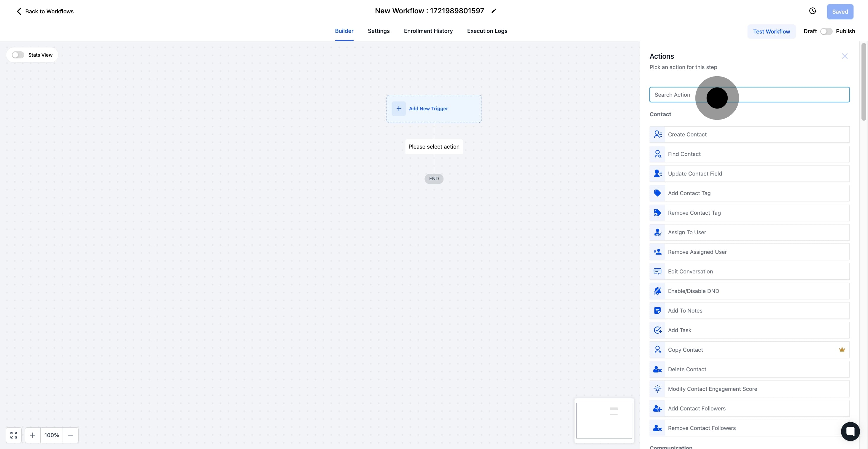Screen dimensions: 868x449
Task: Pick the Remove Contact Tag action
Action: pos(749,213)
